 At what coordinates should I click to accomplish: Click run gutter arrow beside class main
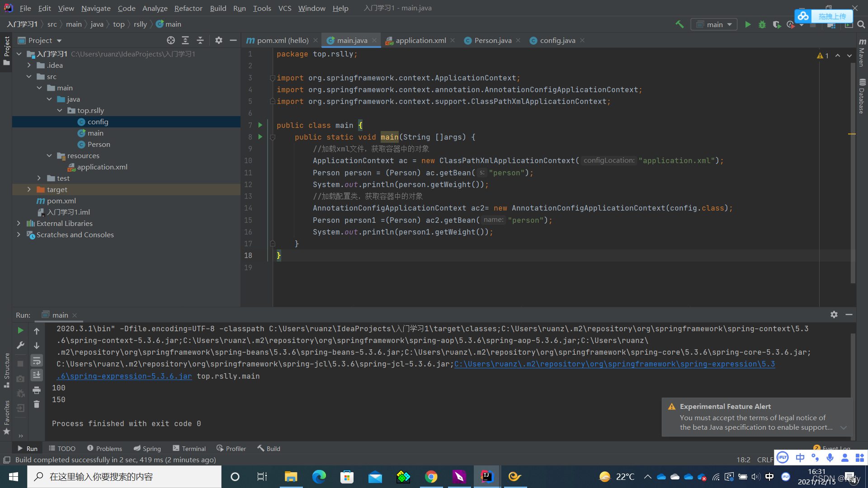(x=260, y=125)
